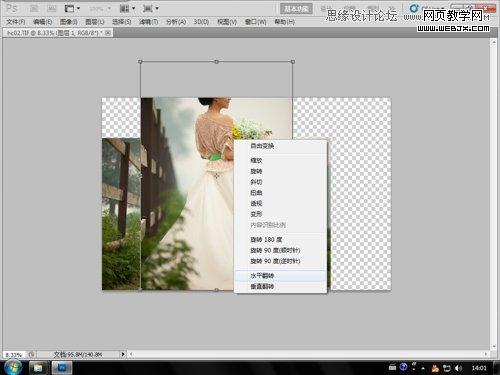Select 斜切 (Skew) in context menu
Viewport: 500px width, 375px height.
tap(280, 182)
